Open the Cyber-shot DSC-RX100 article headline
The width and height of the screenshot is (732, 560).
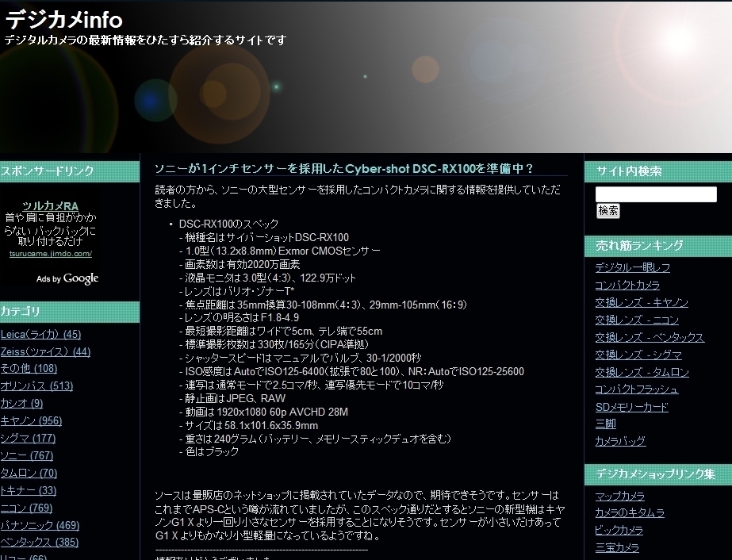(x=343, y=169)
